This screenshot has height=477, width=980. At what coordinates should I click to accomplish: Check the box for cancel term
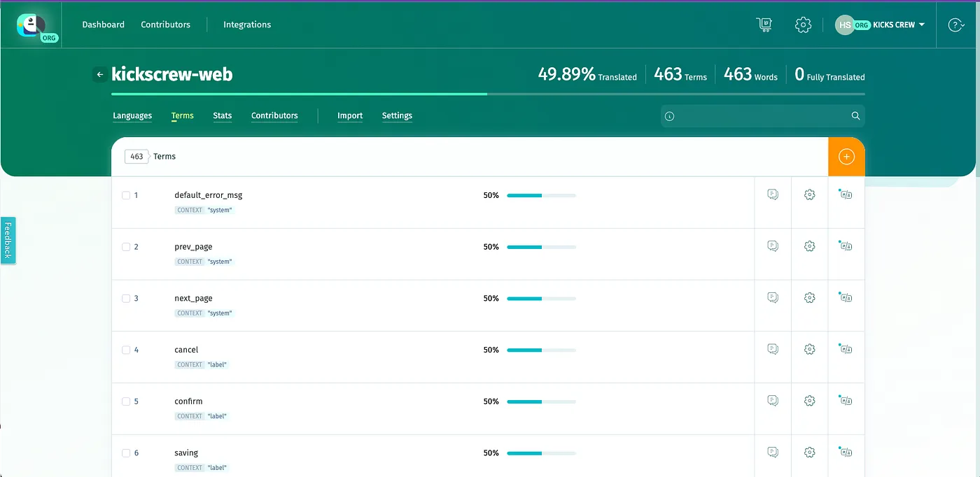[x=126, y=350]
